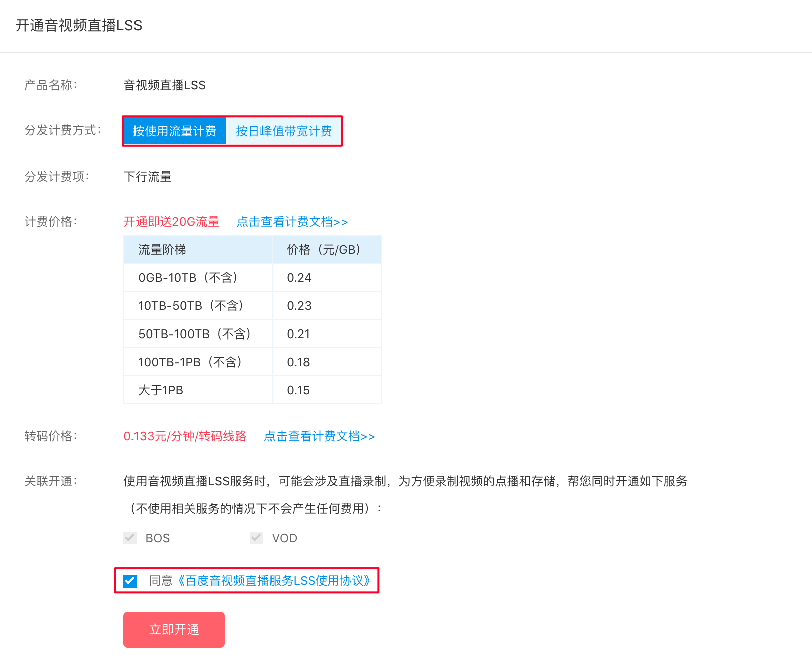This screenshot has width=812, height=665.
Task: Click the 10TB-50TB（不含） row cell
Action: click(x=198, y=305)
